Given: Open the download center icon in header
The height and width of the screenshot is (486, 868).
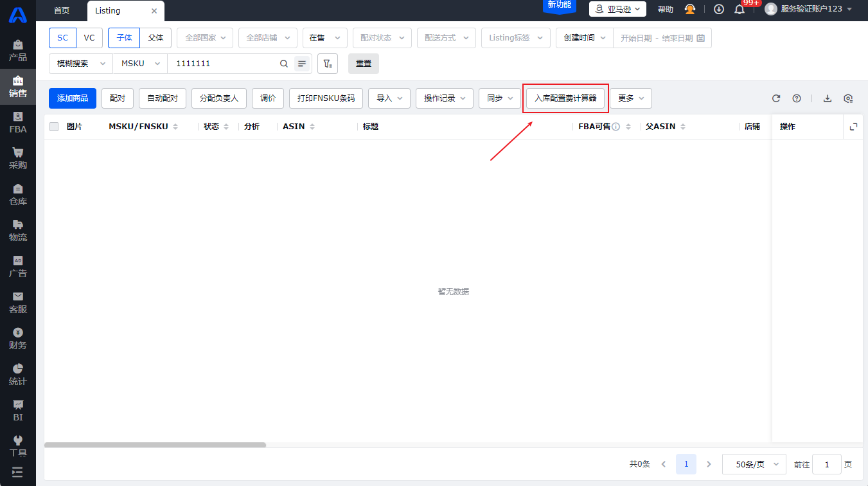Looking at the screenshot, I should coord(719,9).
